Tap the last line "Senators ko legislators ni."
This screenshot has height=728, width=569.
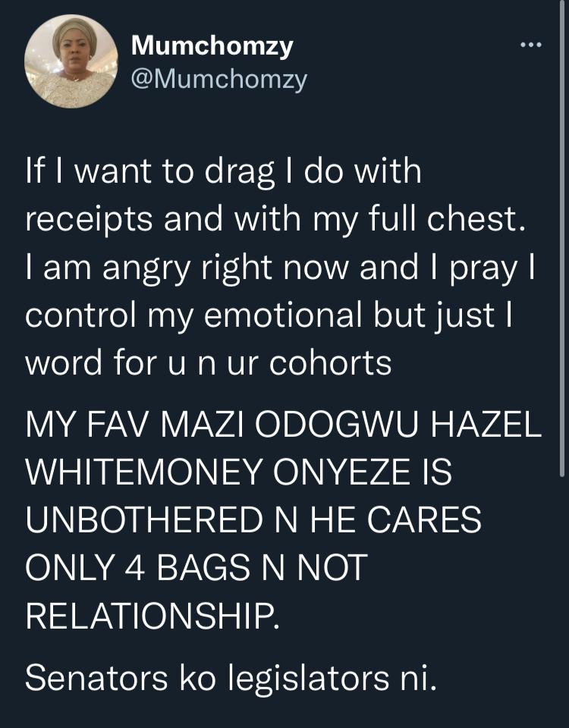pos(231,678)
